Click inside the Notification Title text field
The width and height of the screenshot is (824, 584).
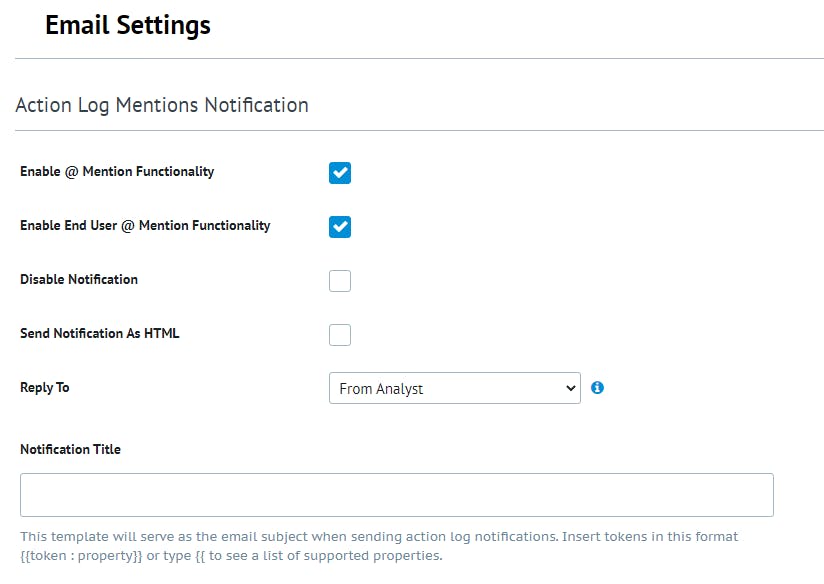click(x=396, y=495)
